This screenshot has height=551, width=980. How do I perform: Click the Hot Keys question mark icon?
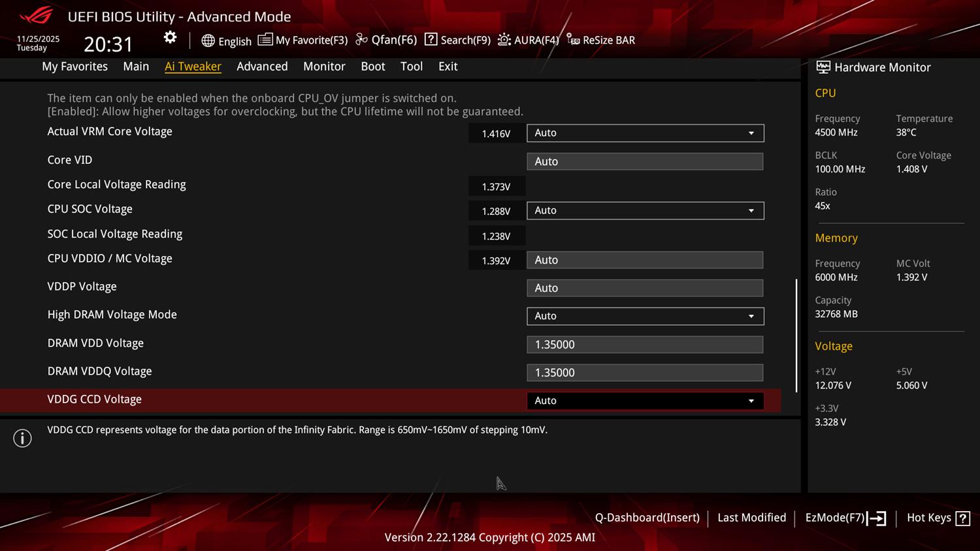click(962, 518)
